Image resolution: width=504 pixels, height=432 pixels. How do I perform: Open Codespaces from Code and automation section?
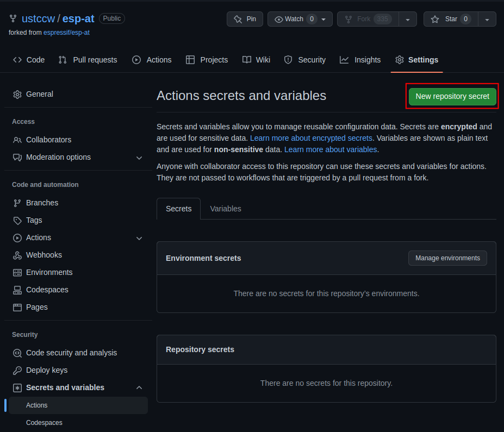(x=43, y=290)
